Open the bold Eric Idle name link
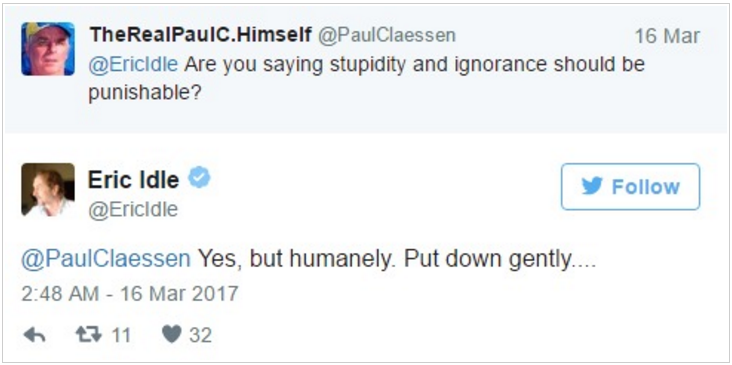732x365 pixels. (x=134, y=180)
